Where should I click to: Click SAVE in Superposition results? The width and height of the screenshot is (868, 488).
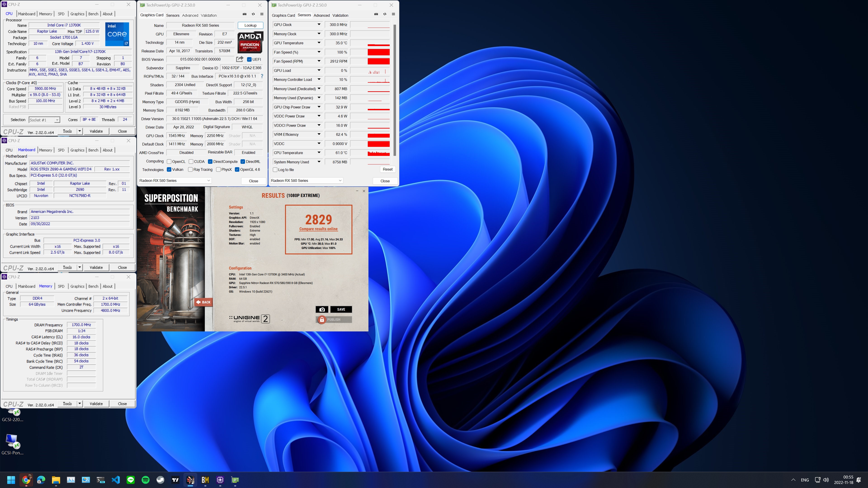pos(341,309)
